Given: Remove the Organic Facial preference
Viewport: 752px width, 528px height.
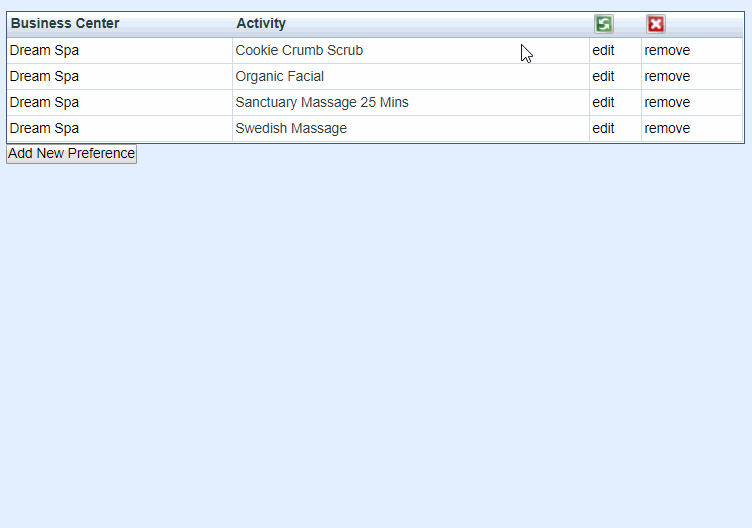Looking at the screenshot, I should pyautogui.click(x=667, y=76).
